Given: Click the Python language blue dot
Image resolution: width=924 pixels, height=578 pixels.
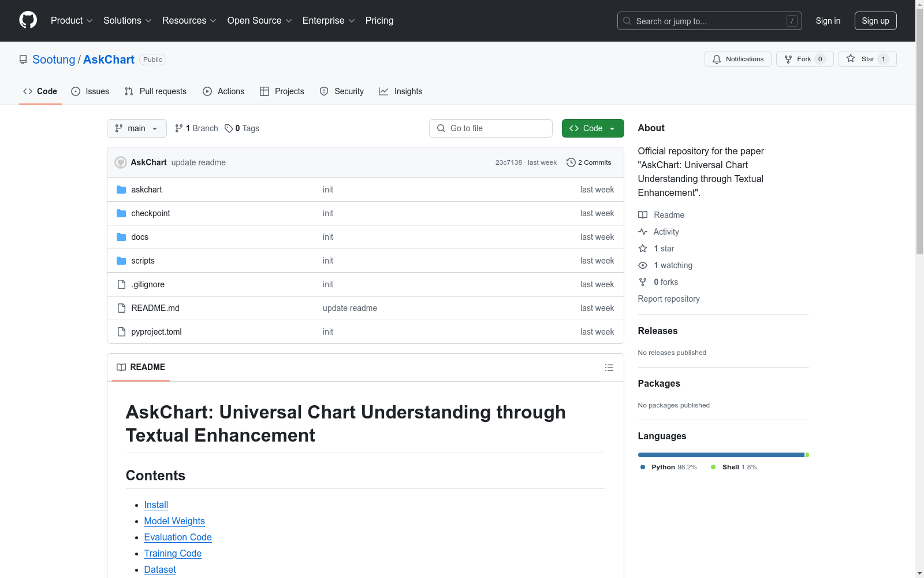Looking at the screenshot, I should tap(643, 467).
